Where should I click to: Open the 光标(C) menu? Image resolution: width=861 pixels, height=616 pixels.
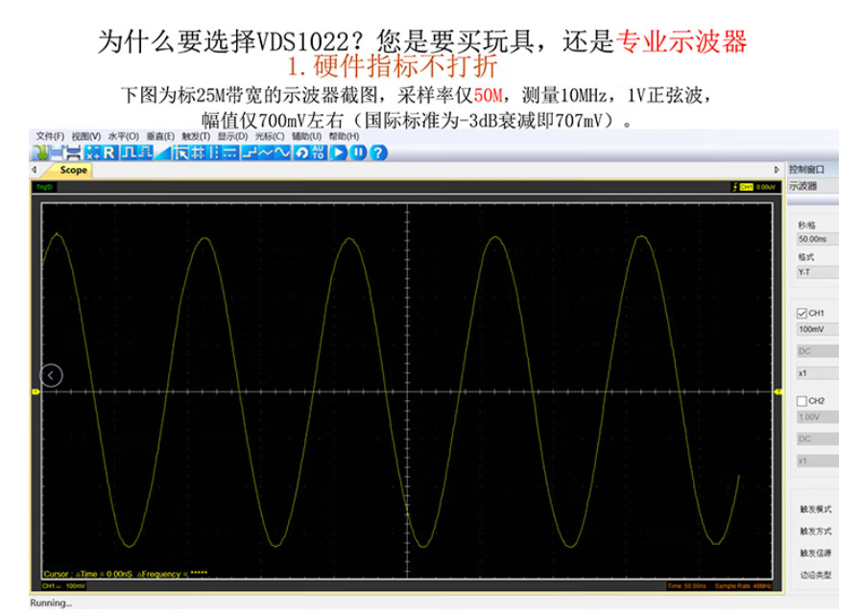pos(270,136)
